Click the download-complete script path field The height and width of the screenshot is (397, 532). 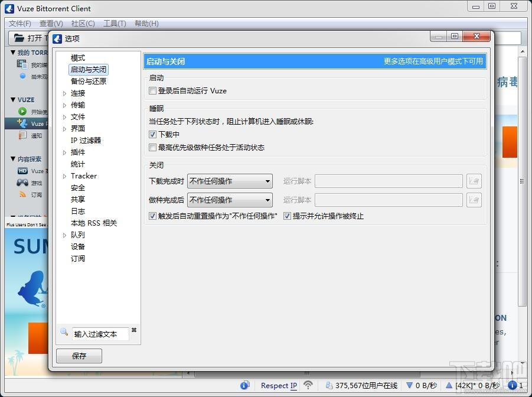pyautogui.click(x=389, y=181)
